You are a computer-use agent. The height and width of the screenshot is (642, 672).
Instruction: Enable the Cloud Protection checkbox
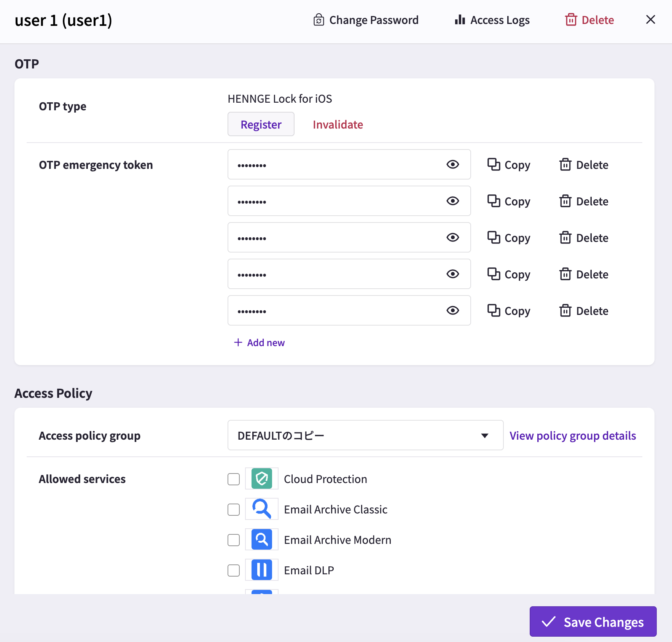(x=234, y=479)
